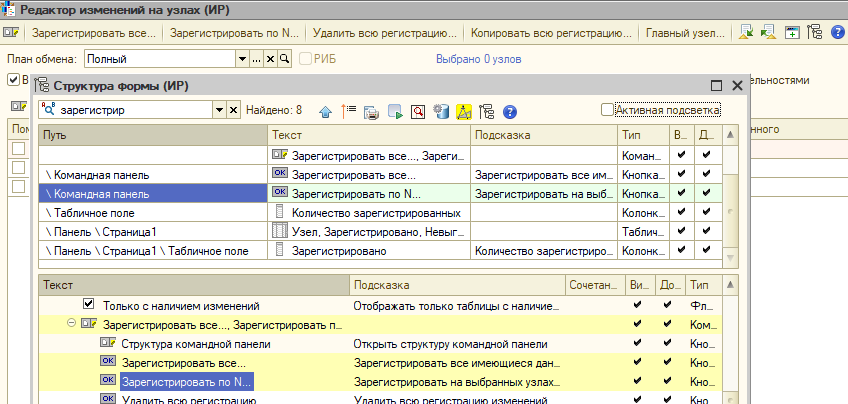Viewport: 848px width, 404px height.
Task: Open form structure tree icon in main toolbar
Action: coord(815,33)
